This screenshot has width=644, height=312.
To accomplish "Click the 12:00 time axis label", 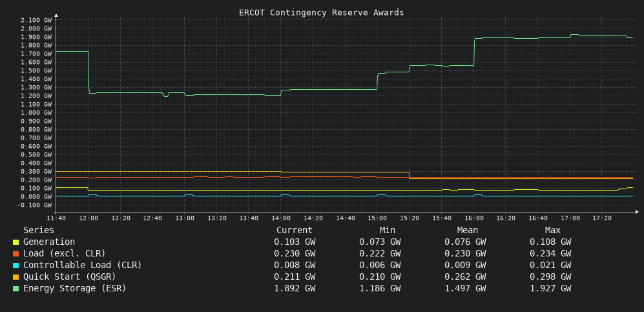I will tap(88, 218).
